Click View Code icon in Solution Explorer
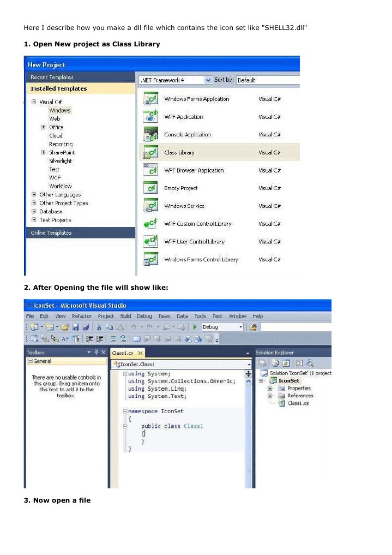 [x=299, y=363]
